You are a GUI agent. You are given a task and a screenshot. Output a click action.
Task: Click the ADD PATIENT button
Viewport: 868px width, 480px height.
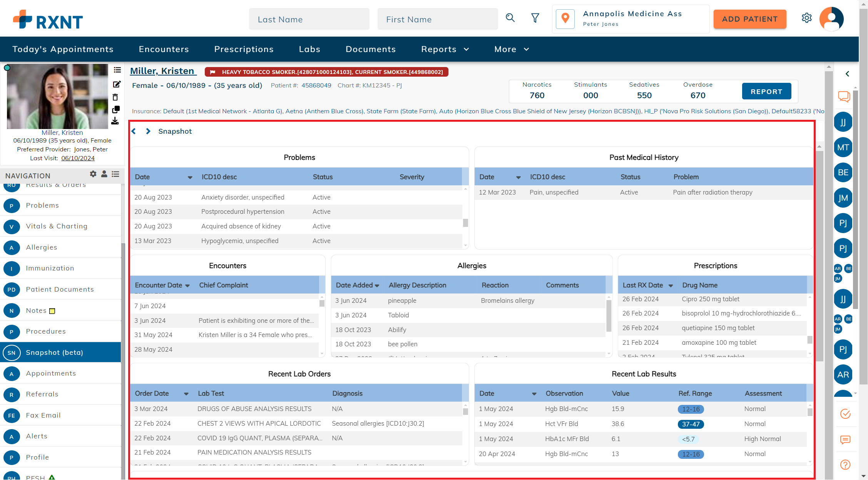[750, 19]
